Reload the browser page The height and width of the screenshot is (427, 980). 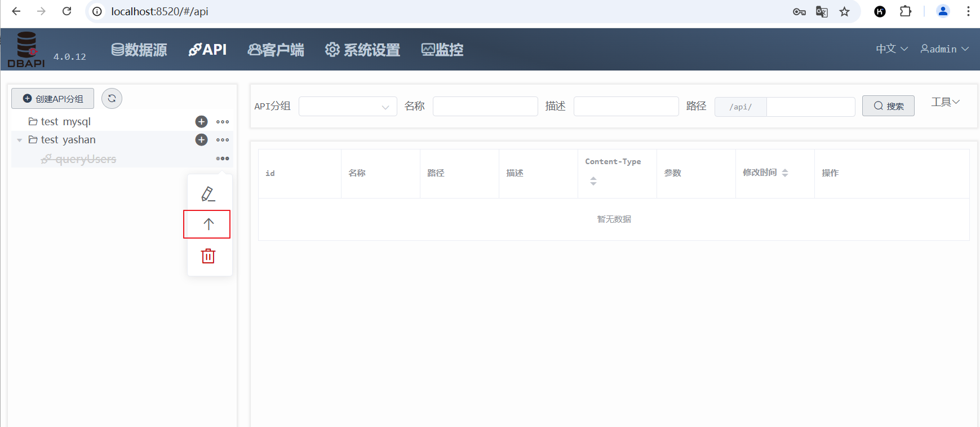pyautogui.click(x=66, y=11)
